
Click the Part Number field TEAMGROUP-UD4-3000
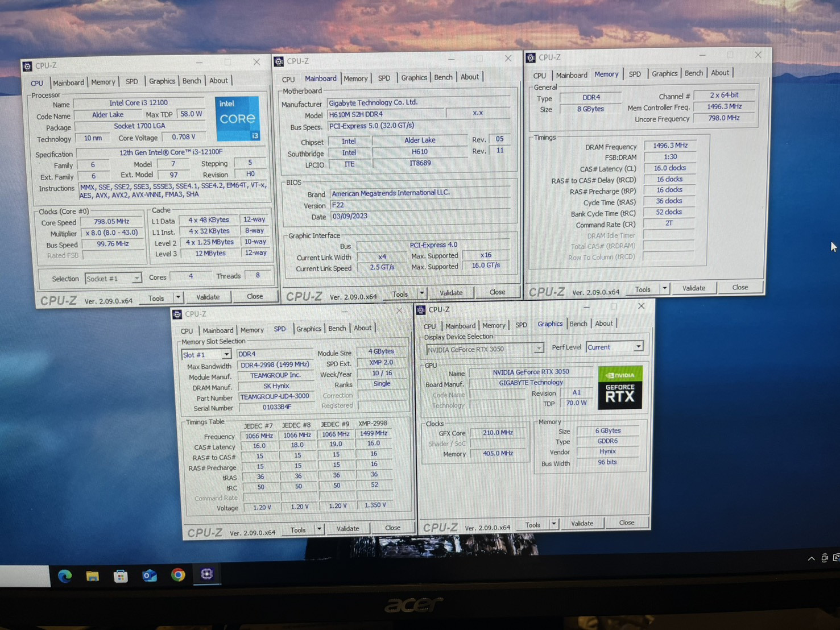point(275,396)
